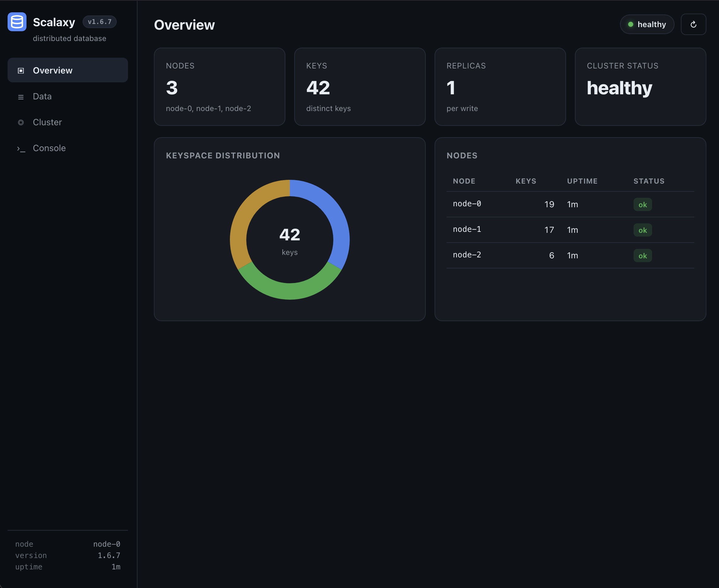Open the Cluster section
Screen dimensions: 719x588
pos(68,122)
